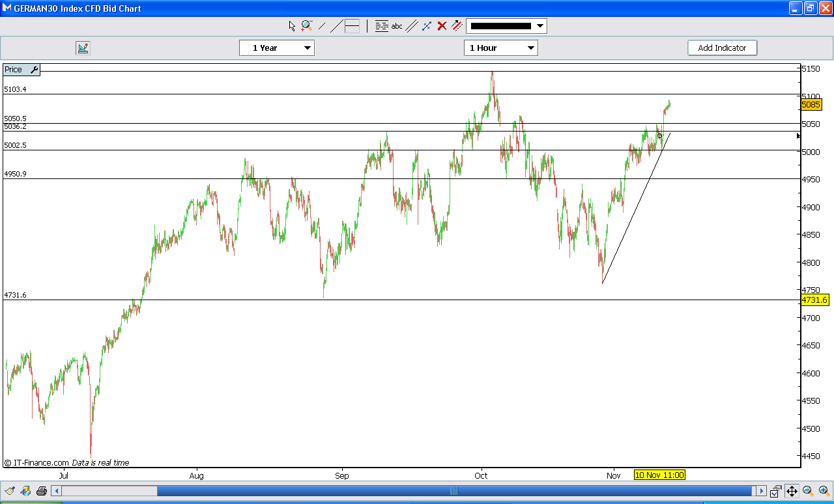Click the window icon in the title bar
834x504 pixels.
coord(7,8)
